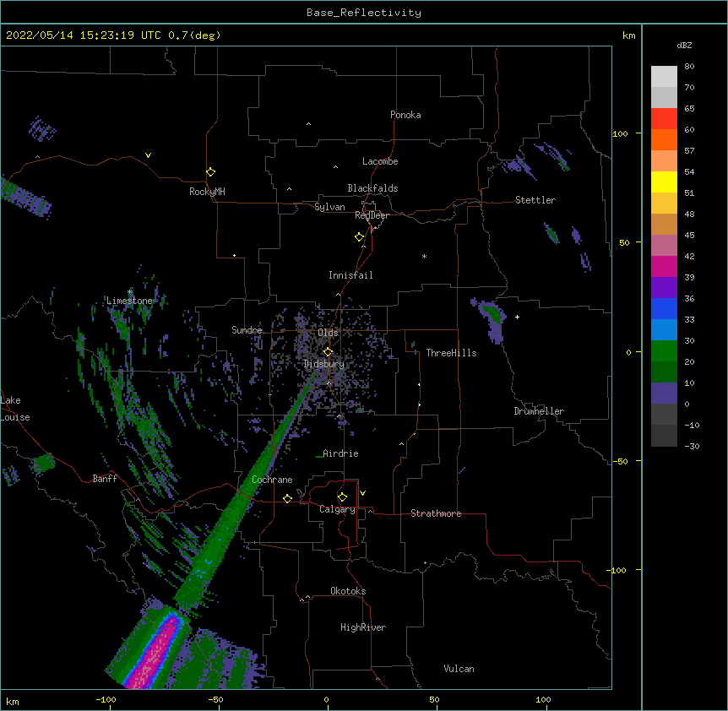The image size is (728, 711).
Task: Click the Olds town label
Action: pos(328,333)
